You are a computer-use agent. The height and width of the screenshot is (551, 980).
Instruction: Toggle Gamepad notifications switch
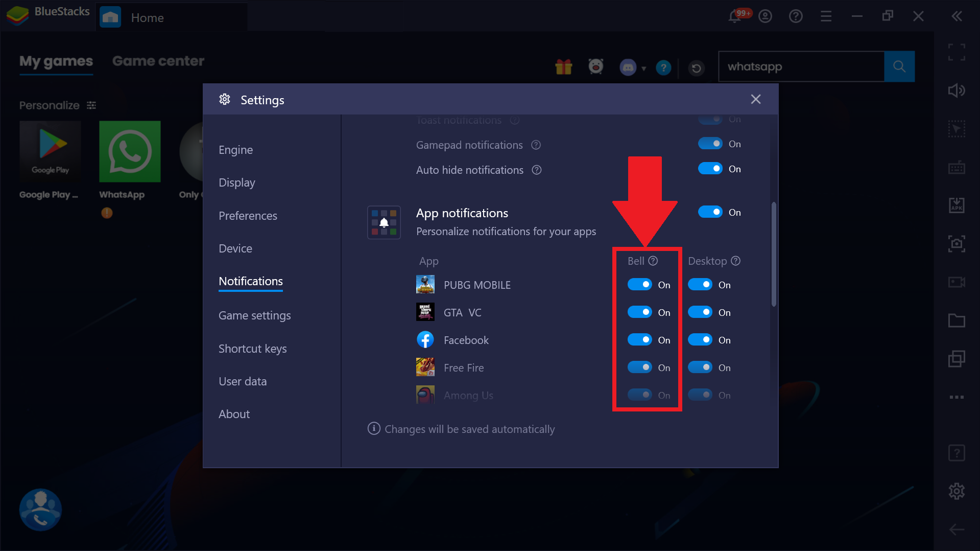click(710, 144)
